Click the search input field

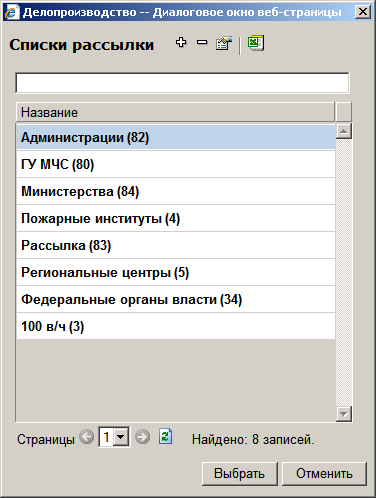(x=182, y=83)
